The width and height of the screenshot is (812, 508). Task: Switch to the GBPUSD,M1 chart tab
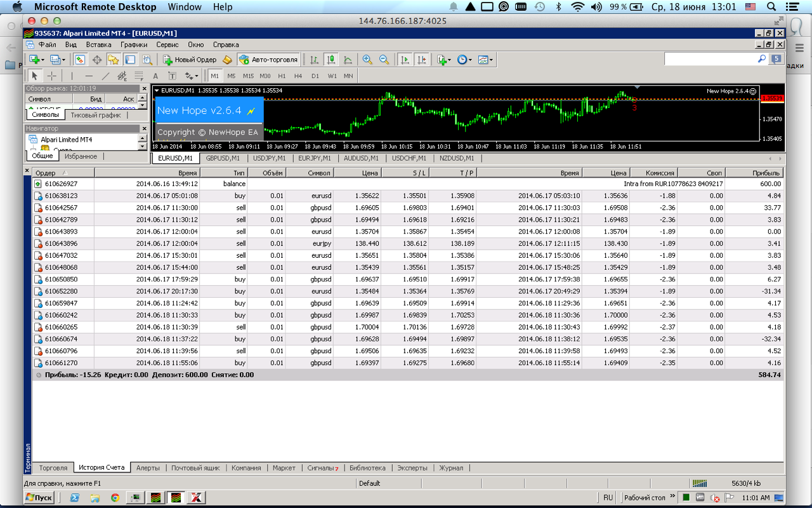[x=223, y=158]
